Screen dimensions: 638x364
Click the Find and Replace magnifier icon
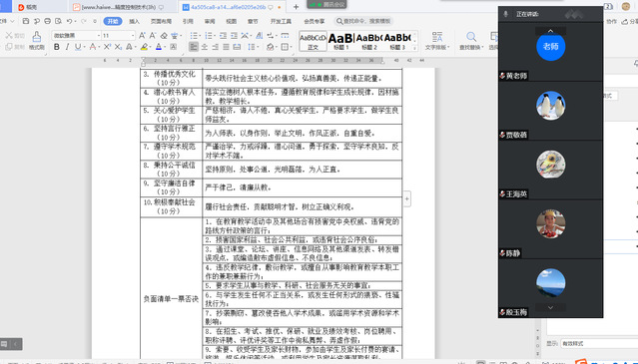click(471, 37)
